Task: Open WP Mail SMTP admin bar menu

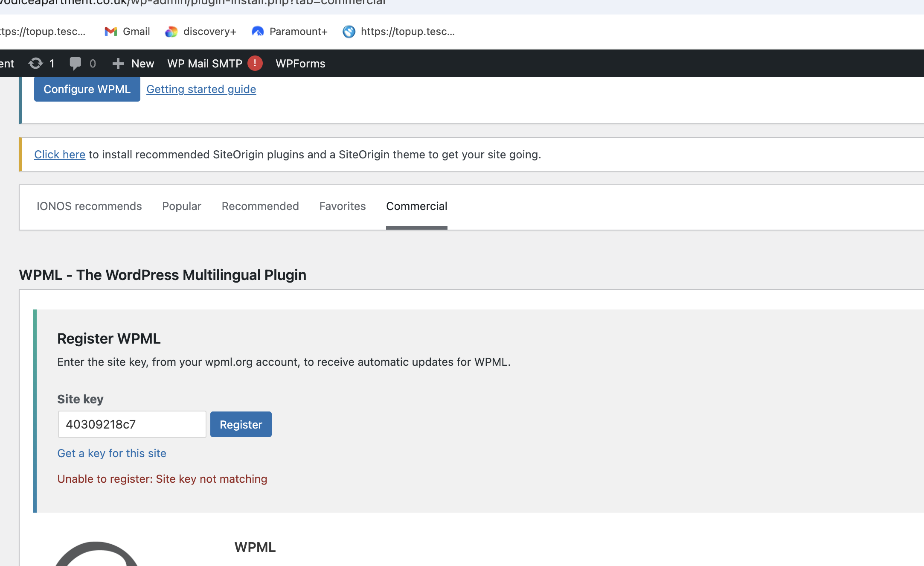Action: 205,64
